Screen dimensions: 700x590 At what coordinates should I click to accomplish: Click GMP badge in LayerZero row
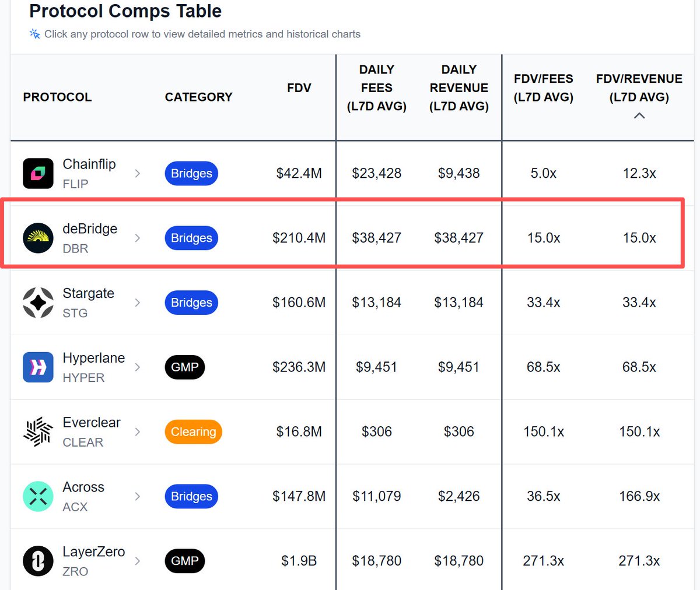(185, 561)
